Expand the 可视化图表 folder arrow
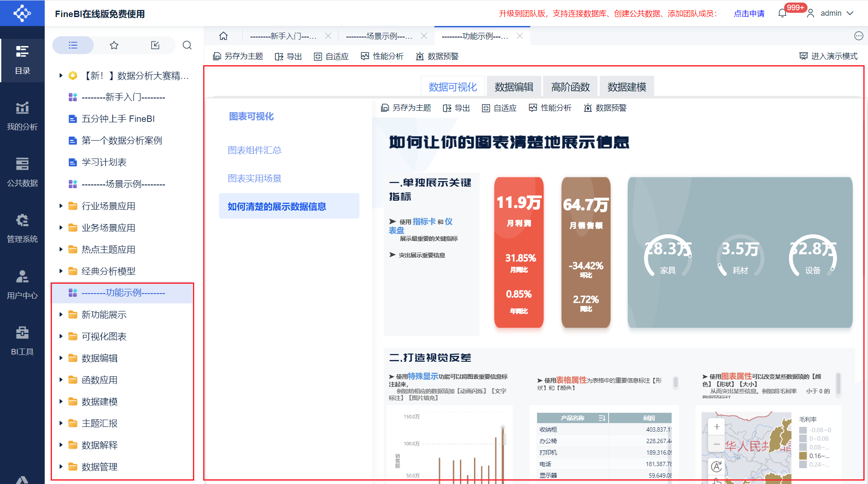The image size is (868, 484). tap(61, 337)
